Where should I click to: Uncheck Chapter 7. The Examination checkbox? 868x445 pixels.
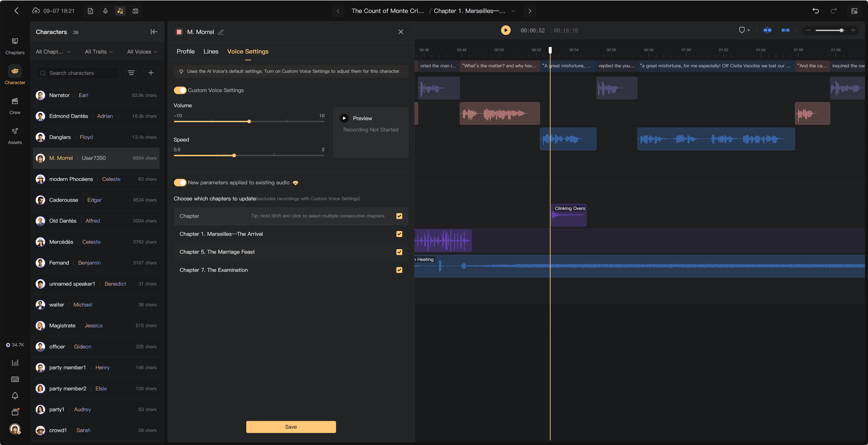[399, 270]
